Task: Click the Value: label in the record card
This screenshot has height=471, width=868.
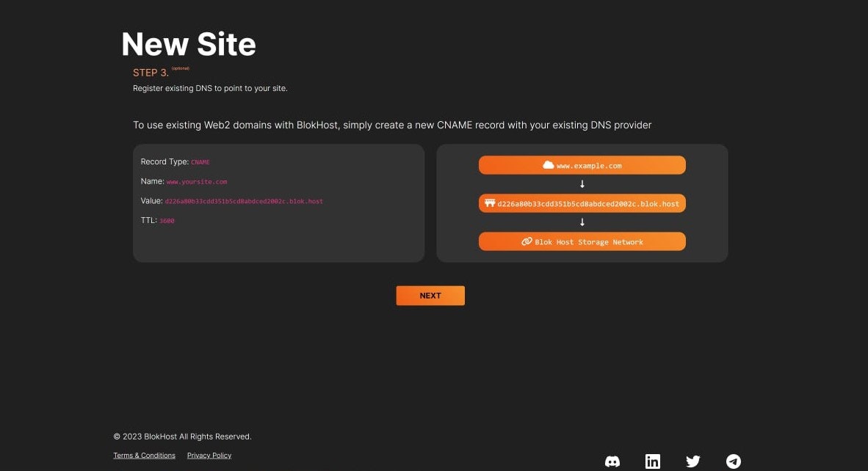Action: click(152, 201)
